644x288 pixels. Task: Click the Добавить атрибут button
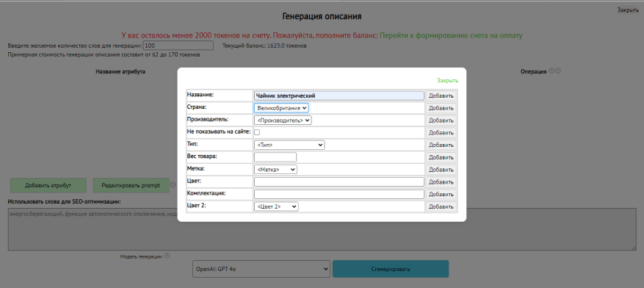tap(48, 185)
